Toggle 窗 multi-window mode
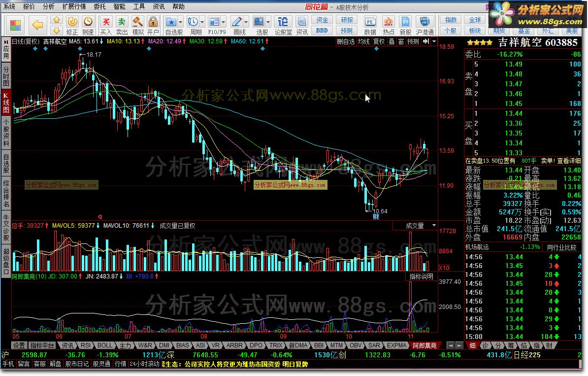The width and height of the screenshot is (588, 376). (401, 41)
